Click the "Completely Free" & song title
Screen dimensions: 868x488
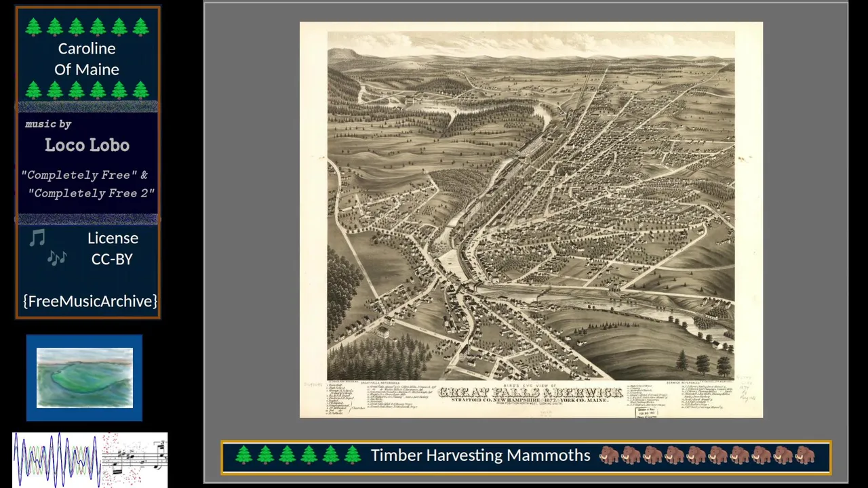(85, 175)
